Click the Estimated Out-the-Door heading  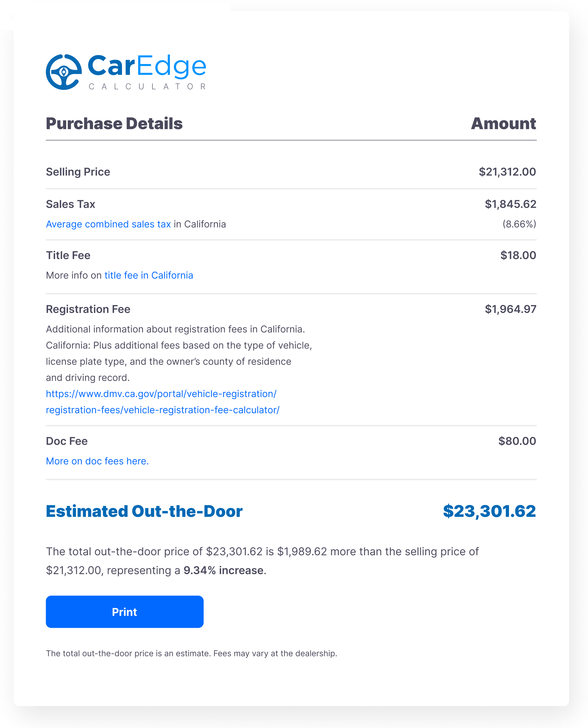[144, 511]
